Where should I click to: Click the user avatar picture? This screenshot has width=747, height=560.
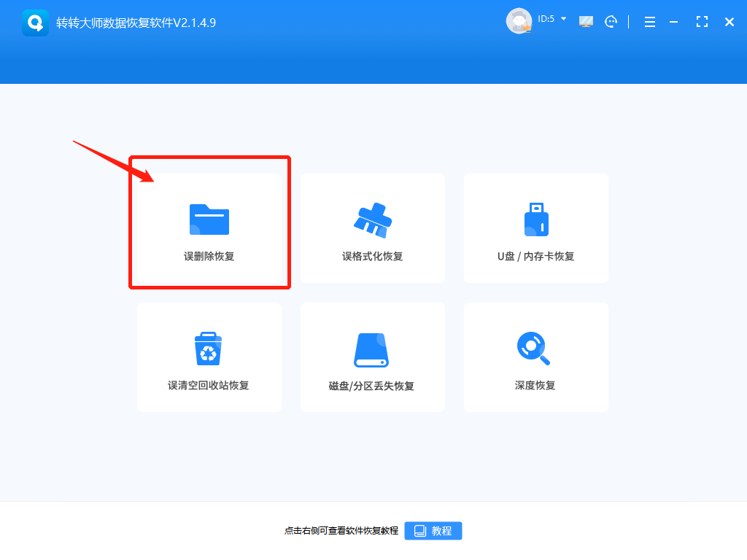click(x=519, y=20)
